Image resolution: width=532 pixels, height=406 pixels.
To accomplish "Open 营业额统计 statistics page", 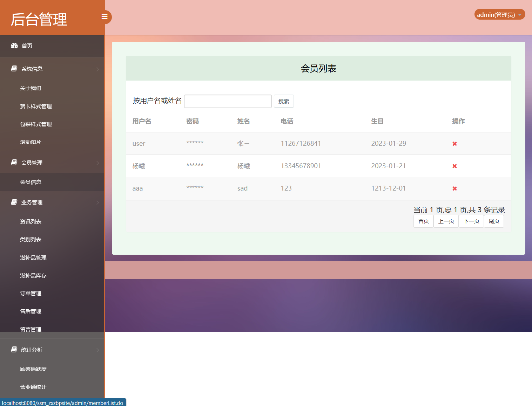I will coord(33,387).
